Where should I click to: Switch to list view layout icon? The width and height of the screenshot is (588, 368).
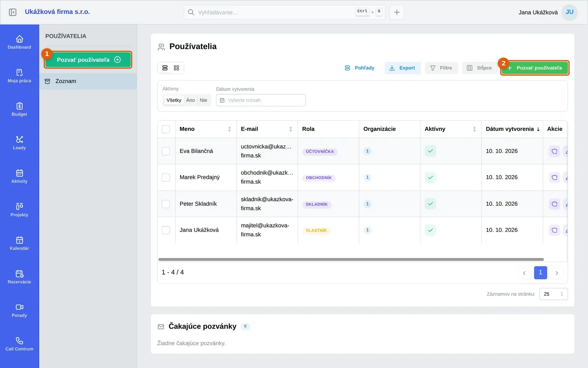point(165,68)
